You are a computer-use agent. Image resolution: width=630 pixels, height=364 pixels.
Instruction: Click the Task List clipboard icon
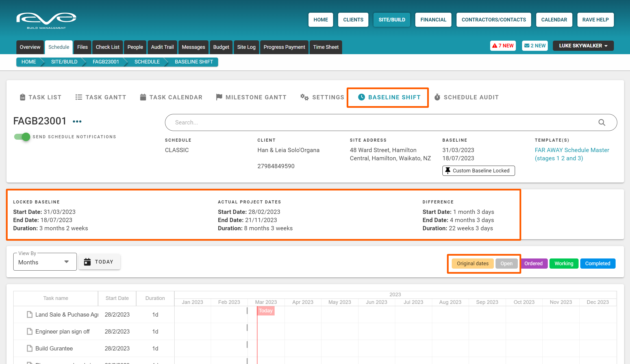[x=23, y=97]
